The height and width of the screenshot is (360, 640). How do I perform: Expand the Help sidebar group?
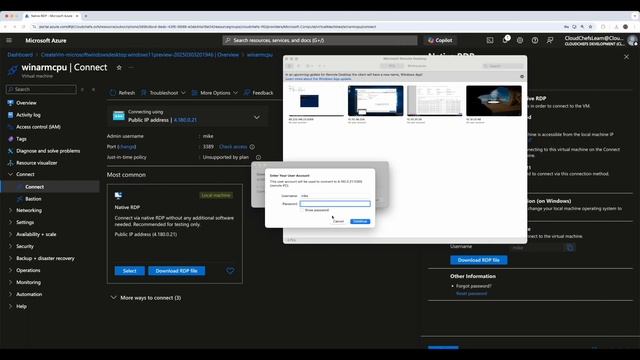(11, 307)
